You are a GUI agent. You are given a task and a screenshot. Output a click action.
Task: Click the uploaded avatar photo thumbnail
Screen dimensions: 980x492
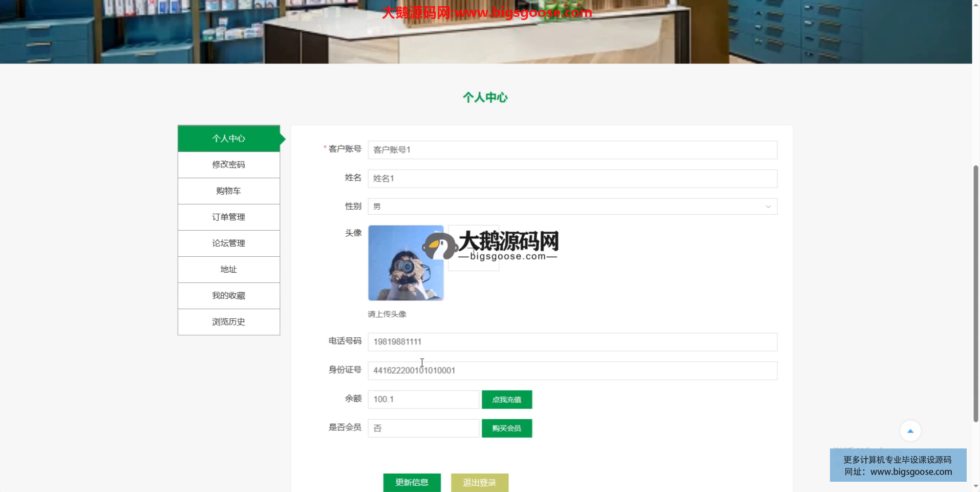pos(406,263)
